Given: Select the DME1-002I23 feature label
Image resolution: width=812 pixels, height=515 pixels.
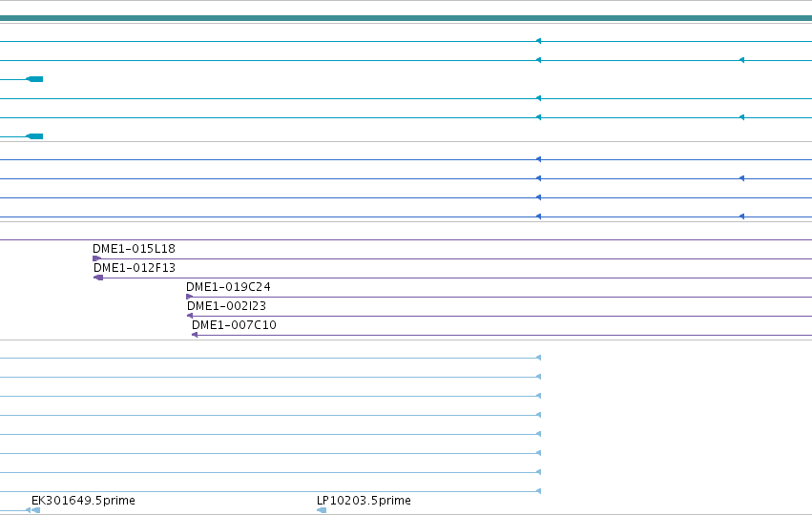Looking at the screenshot, I should (226, 306).
